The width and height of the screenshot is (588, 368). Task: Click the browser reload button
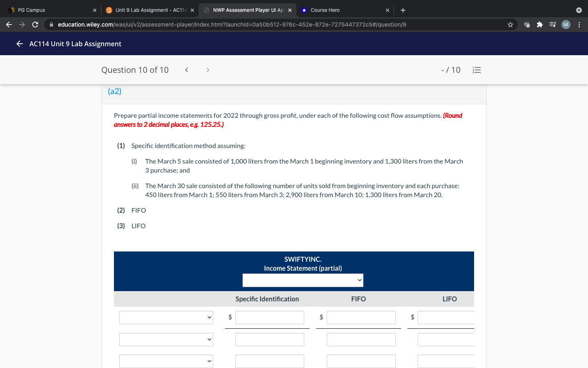35,25
